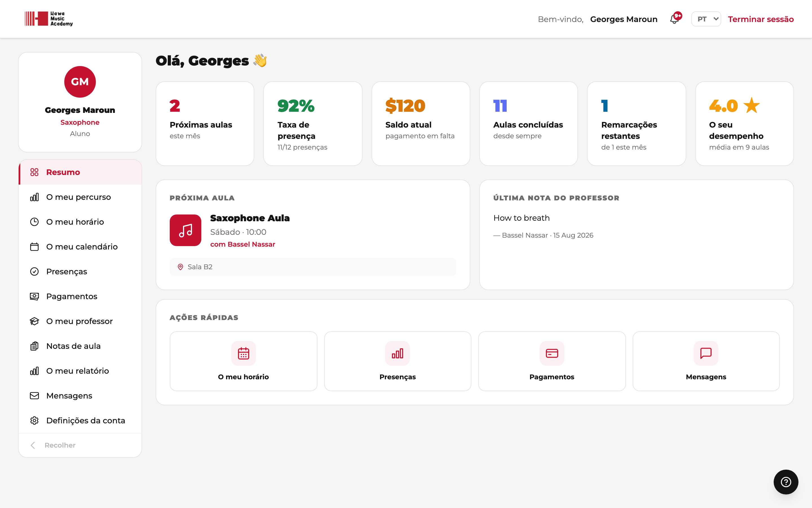
Task: Click the $120 Saldo atual card
Action: pyautogui.click(x=421, y=124)
